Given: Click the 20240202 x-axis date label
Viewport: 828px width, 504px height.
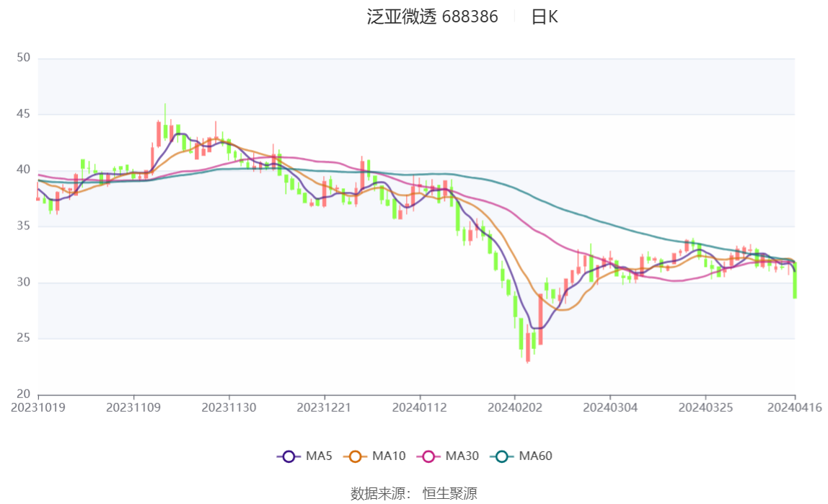Looking at the screenshot, I should coord(515,408).
